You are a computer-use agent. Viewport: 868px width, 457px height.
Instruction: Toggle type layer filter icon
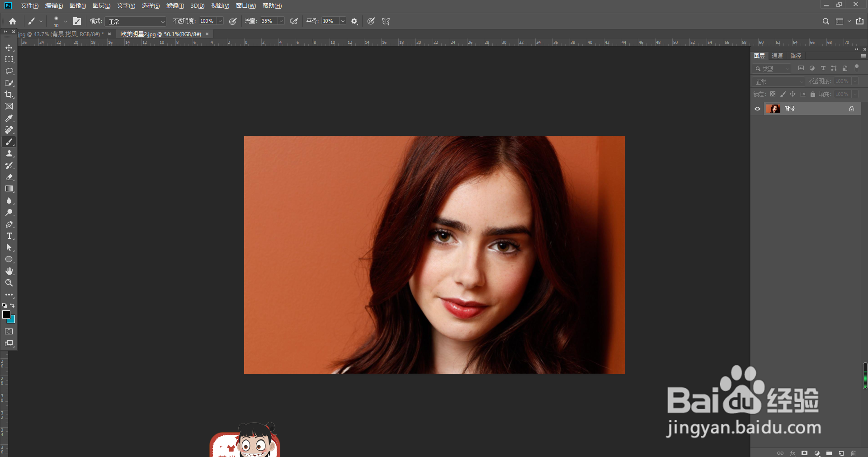(823, 68)
